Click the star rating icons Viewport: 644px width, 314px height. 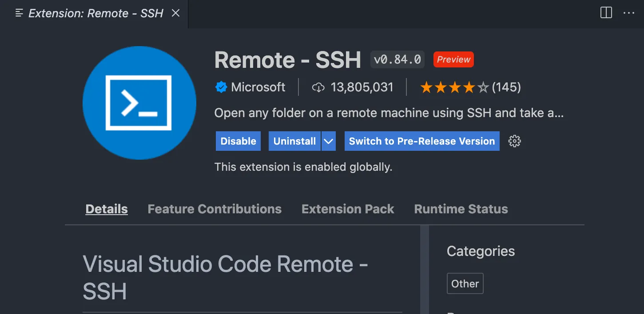454,87
